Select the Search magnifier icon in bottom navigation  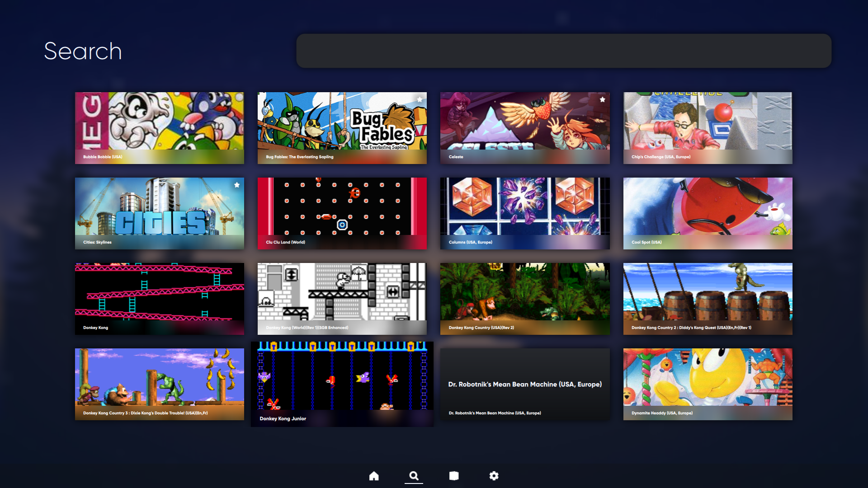[414, 476]
